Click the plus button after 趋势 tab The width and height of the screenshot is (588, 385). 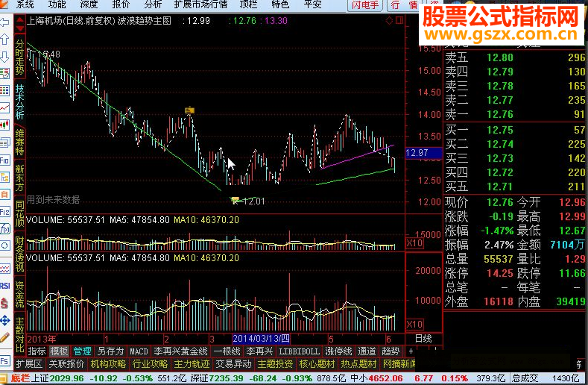[411, 351]
